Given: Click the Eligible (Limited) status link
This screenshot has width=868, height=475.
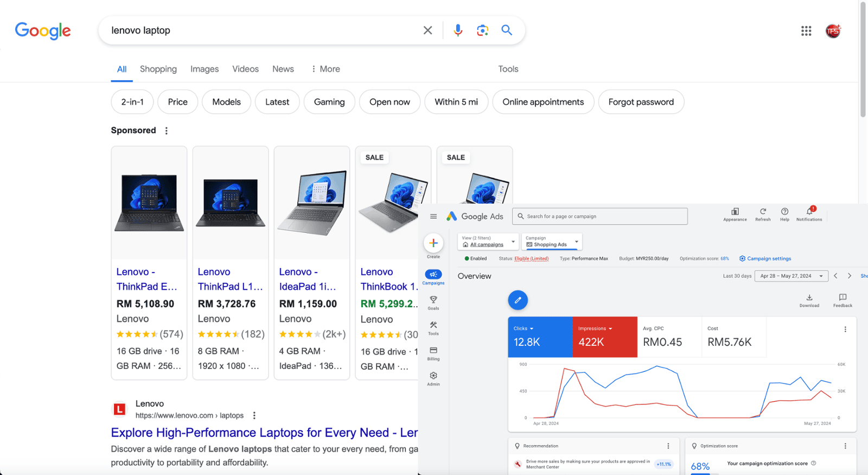Looking at the screenshot, I should click(531, 258).
